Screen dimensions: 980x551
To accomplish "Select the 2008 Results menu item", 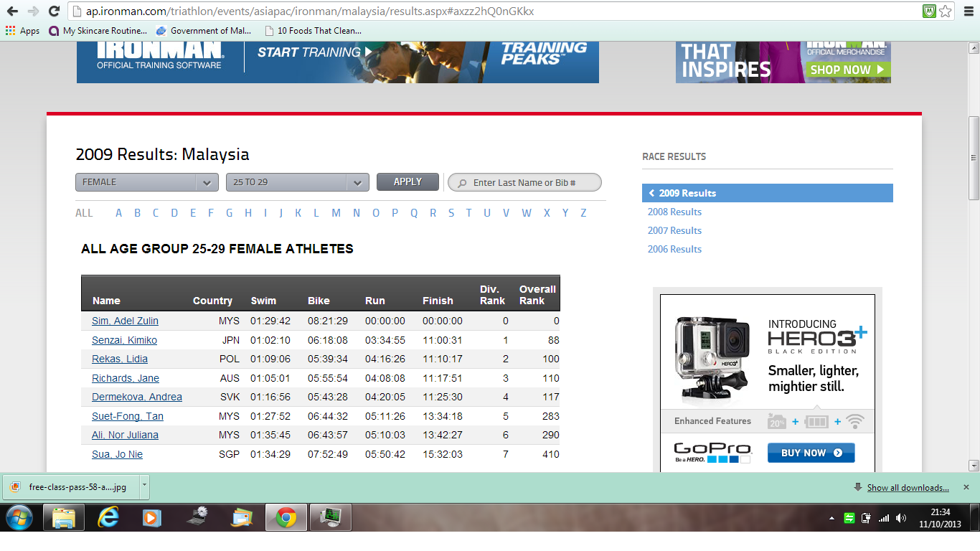I will tap(674, 212).
